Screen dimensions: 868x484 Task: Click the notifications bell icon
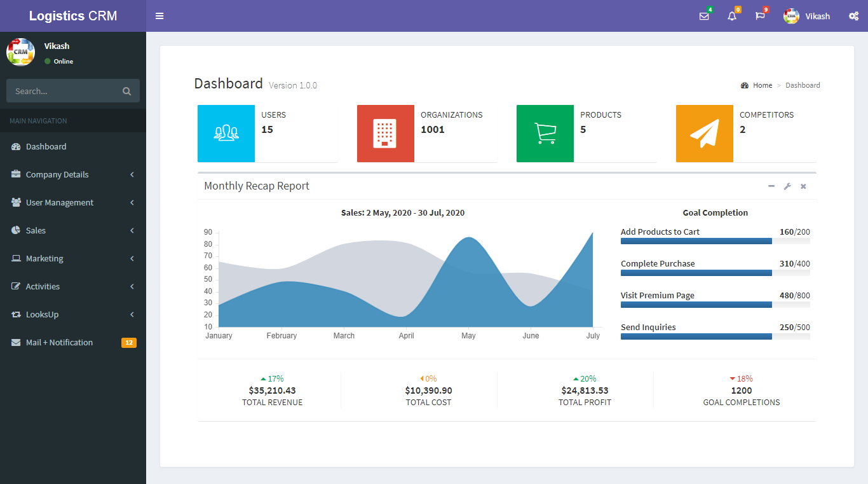[731, 16]
